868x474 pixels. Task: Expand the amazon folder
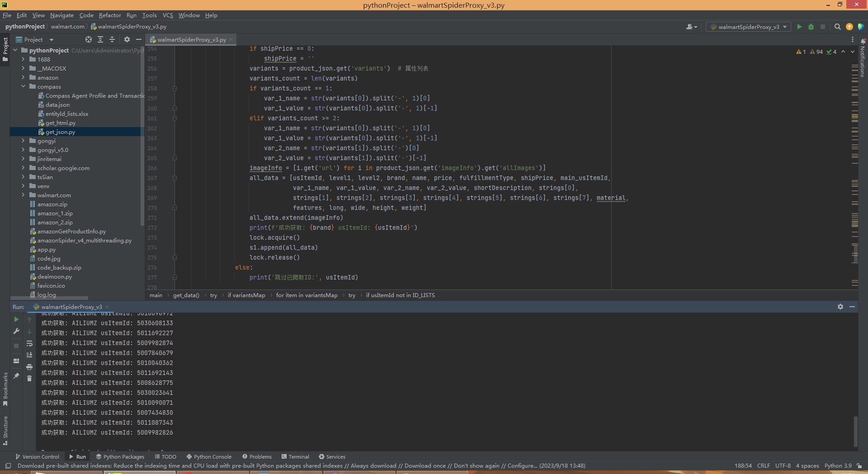(23, 77)
